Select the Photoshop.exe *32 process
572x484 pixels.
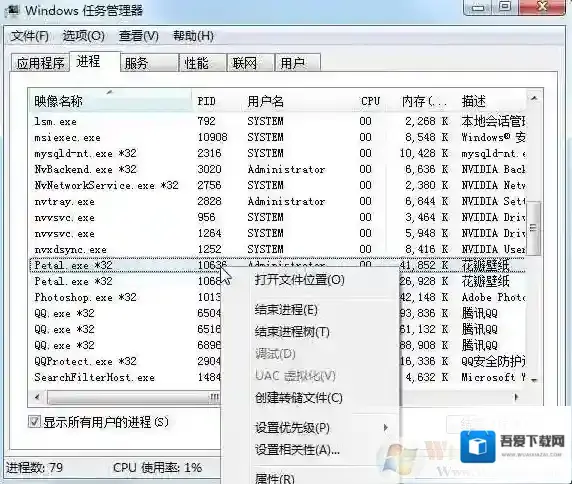[x=124, y=297]
